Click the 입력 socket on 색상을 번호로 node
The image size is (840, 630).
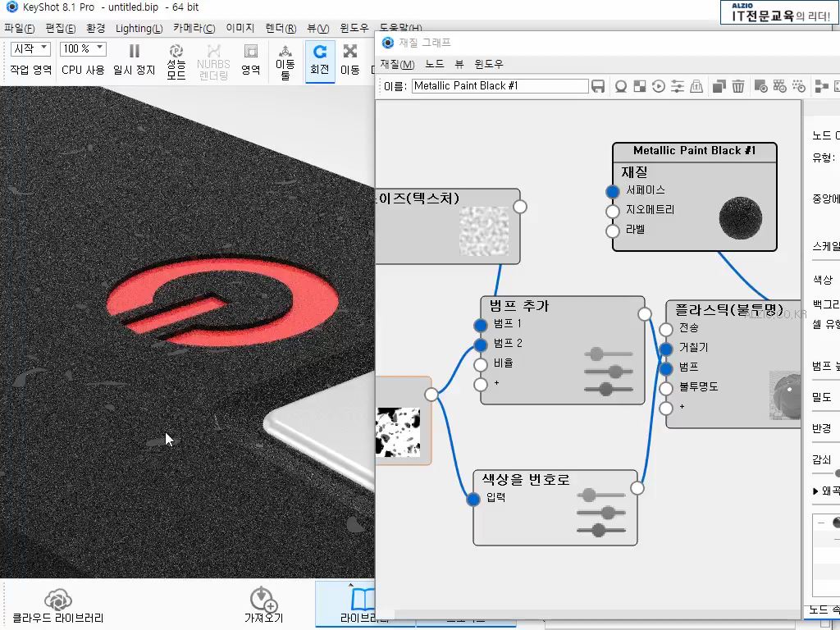pyautogui.click(x=473, y=499)
